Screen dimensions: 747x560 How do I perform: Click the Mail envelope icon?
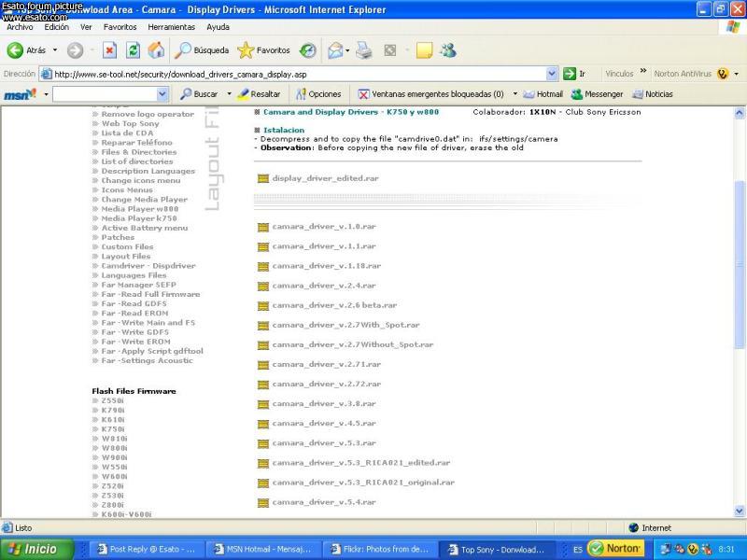(335, 50)
